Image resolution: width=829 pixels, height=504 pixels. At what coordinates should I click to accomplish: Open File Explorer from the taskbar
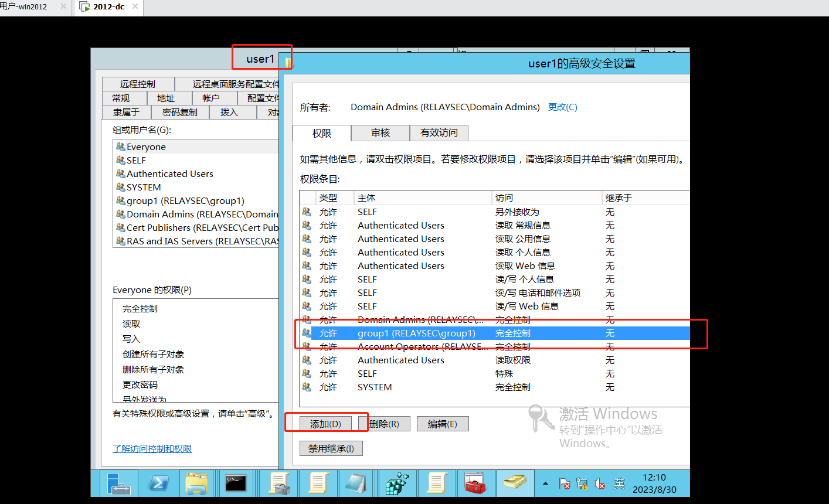[197, 483]
